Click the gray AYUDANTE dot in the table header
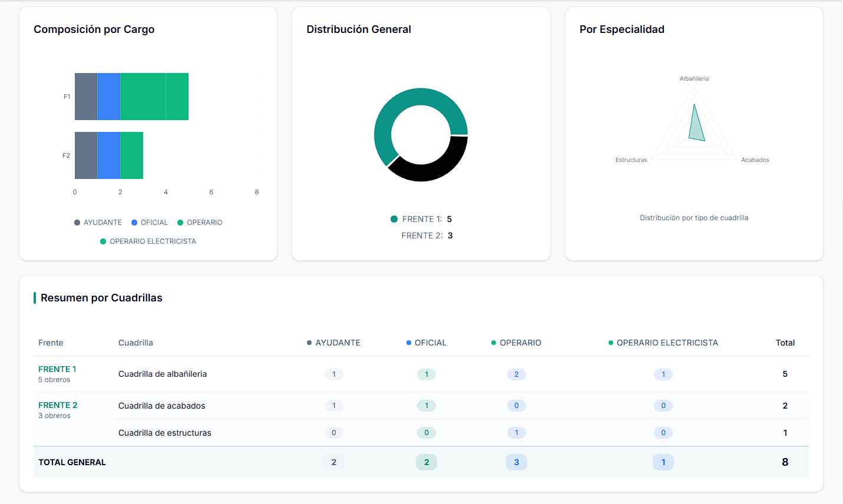The width and height of the screenshot is (843, 504). click(308, 342)
